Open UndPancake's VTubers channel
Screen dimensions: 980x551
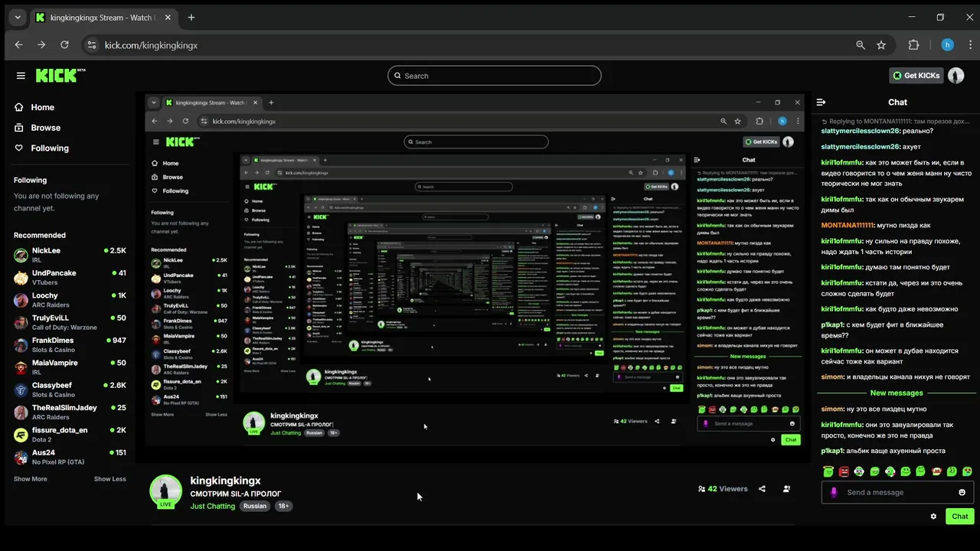[70, 278]
